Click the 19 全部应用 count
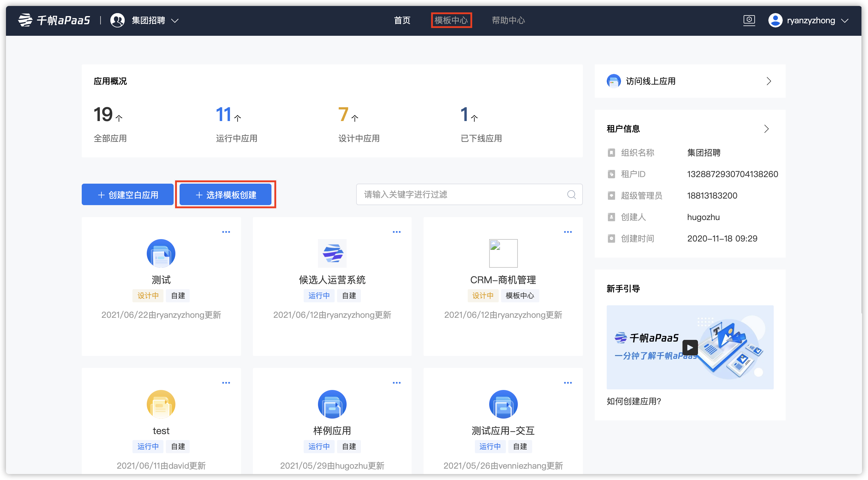This screenshot has width=868, height=480. tap(103, 114)
